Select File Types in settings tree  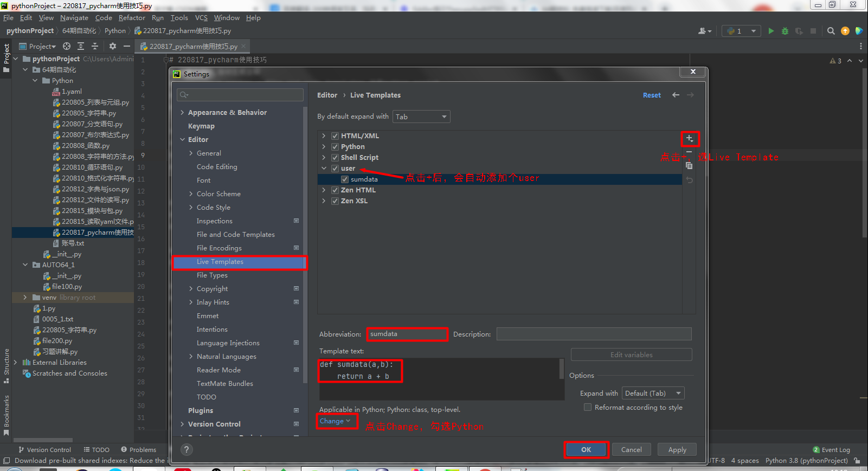tap(212, 275)
